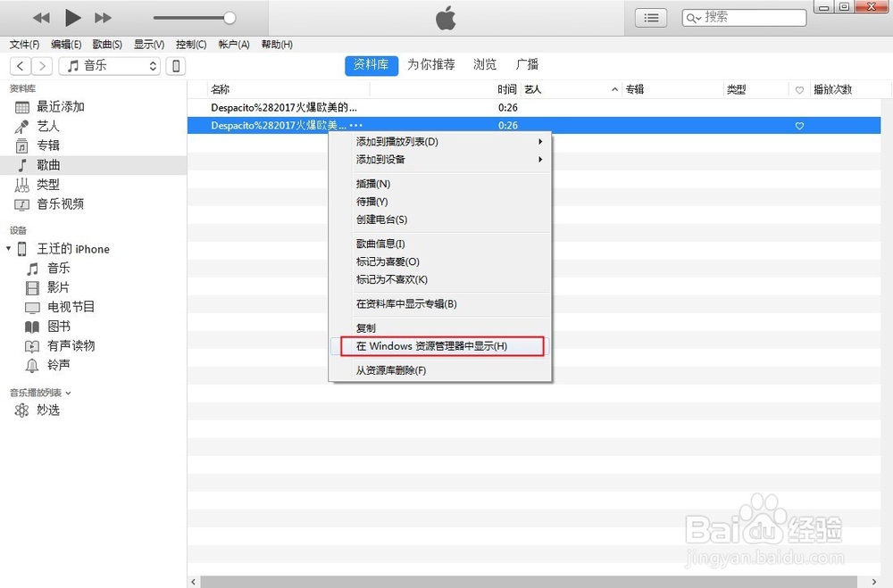The width and height of the screenshot is (893, 588).
Task: Open the 编辑(E) menu
Action: [66, 45]
